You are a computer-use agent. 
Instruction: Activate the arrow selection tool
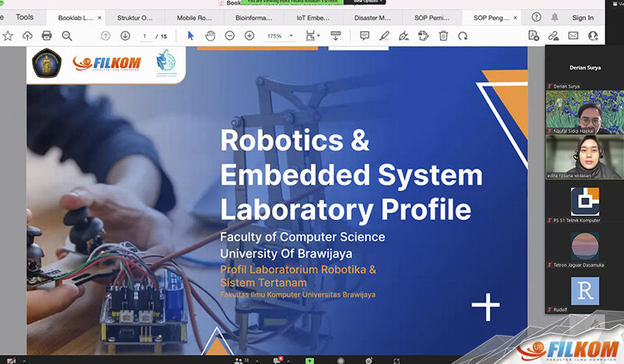(x=191, y=36)
